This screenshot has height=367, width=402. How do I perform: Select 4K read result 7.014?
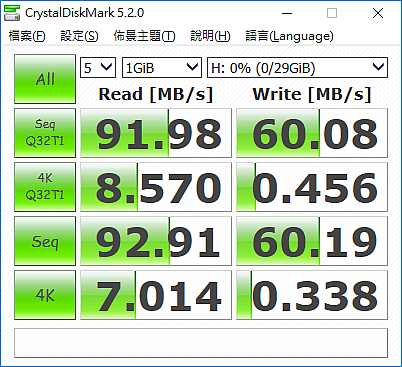pos(156,295)
